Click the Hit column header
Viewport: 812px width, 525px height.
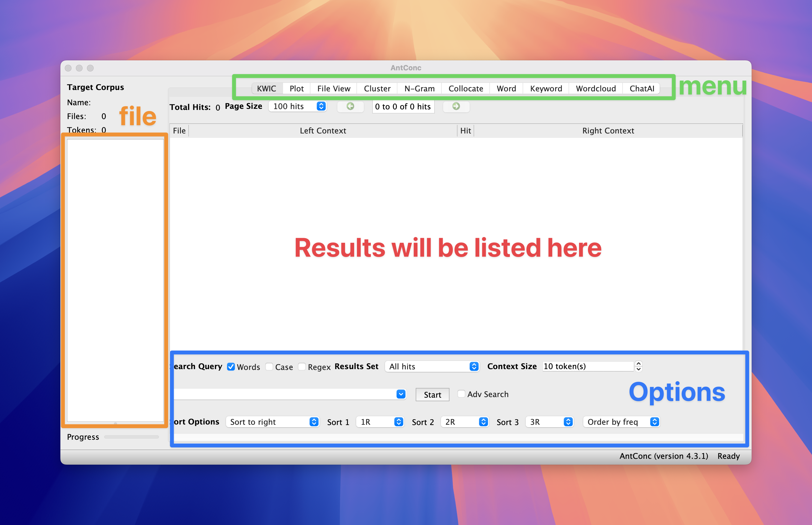(x=465, y=131)
